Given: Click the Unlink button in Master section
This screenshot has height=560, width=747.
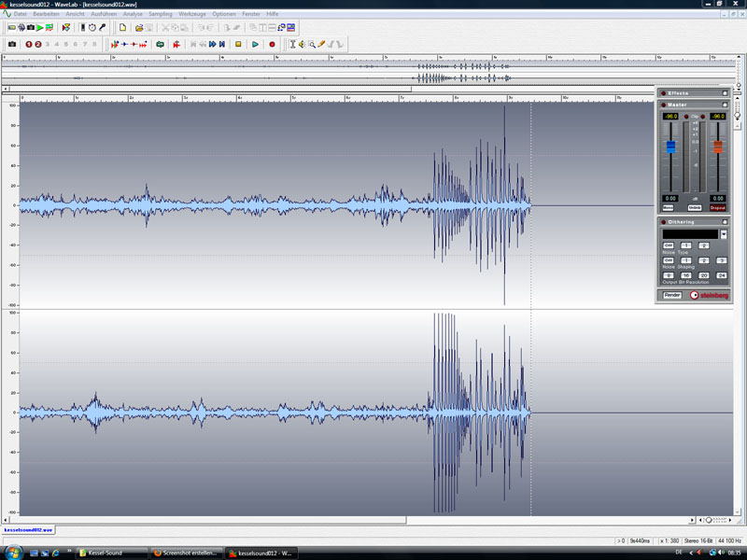Looking at the screenshot, I should coord(695,207).
